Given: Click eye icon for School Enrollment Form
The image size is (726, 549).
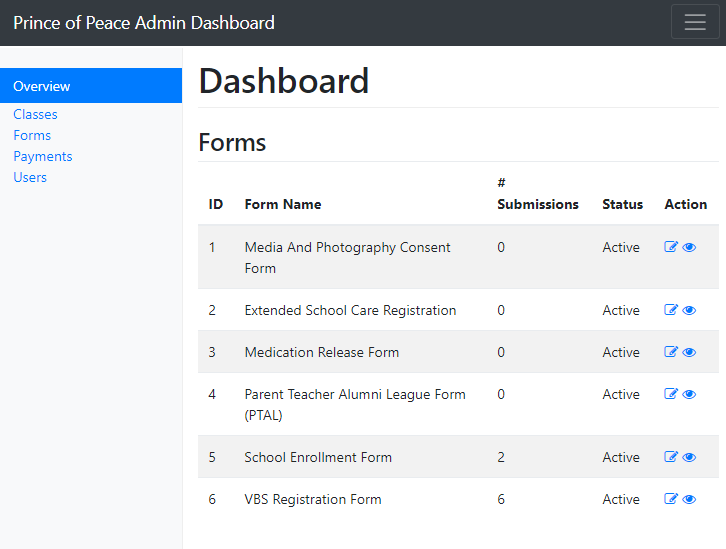Looking at the screenshot, I should [689, 457].
